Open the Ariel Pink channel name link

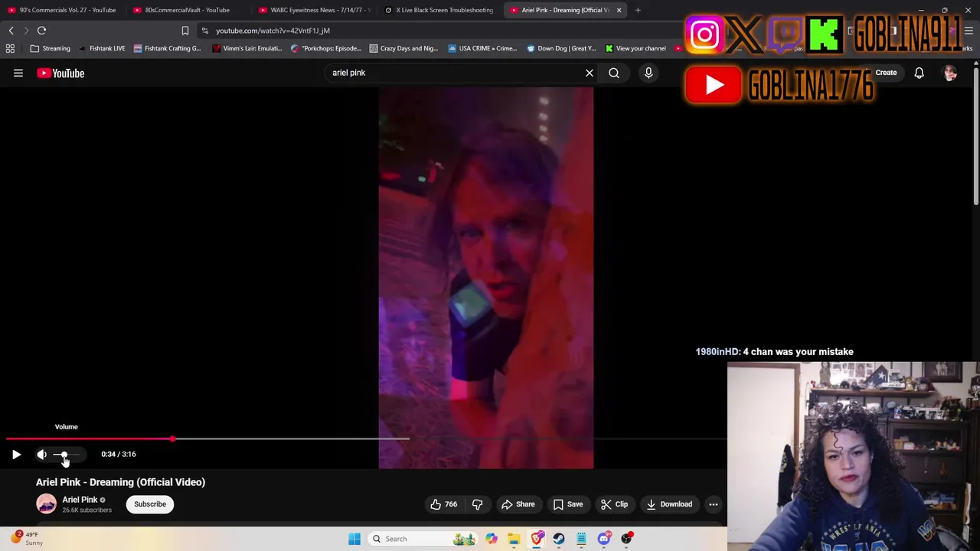[80, 500]
